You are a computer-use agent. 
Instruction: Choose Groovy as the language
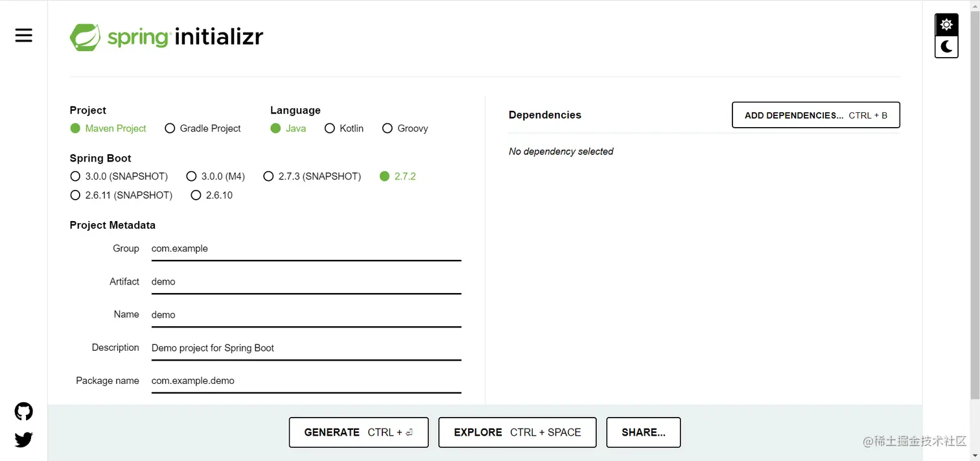pyautogui.click(x=405, y=128)
